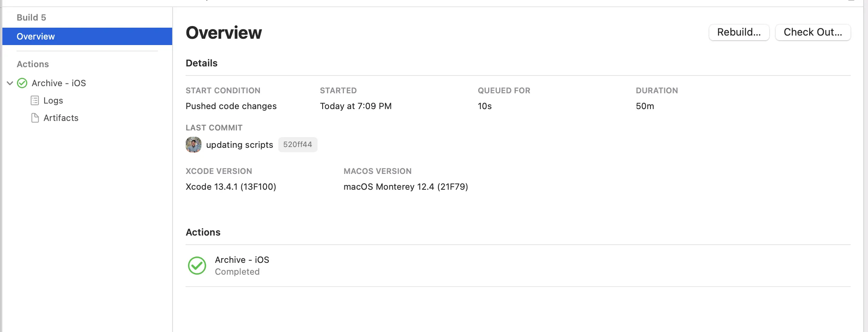This screenshot has height=332, width=868.
Task: Select Overview in the sidebar
Action: point(36,36)
